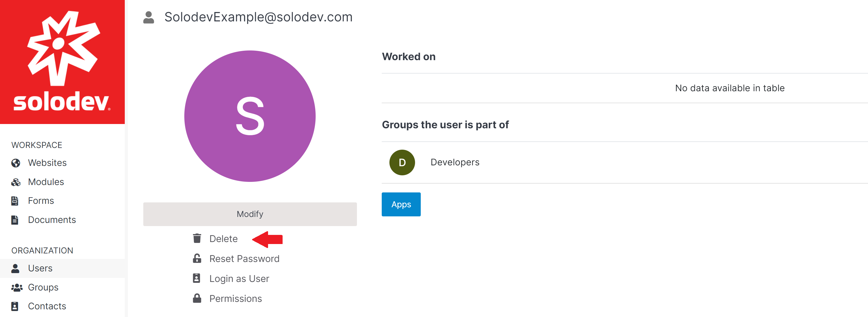This screenshot has height=317, width=868.
Task: Click the blue Apps button
Action: point(401,204)
